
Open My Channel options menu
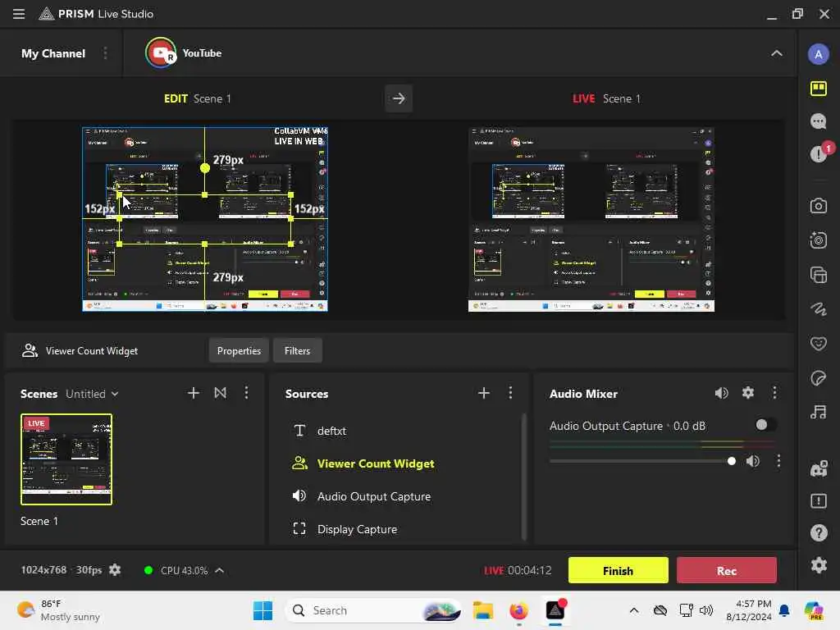(x=105, y=53)
